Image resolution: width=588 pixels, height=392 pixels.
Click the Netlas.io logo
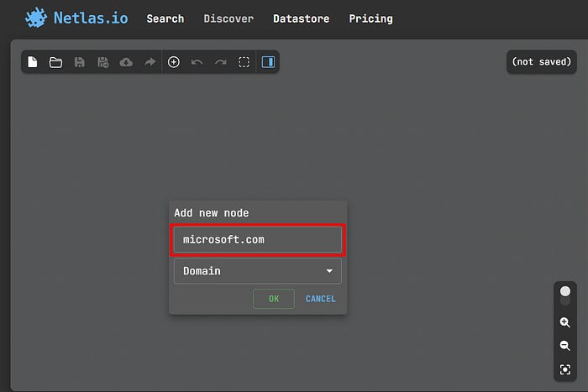tap(76, 18)
